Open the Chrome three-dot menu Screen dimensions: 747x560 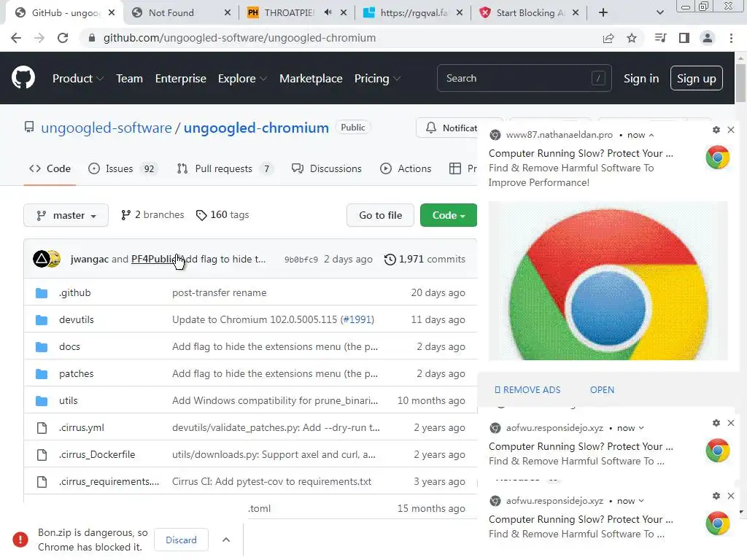click(x=731, y=38)
